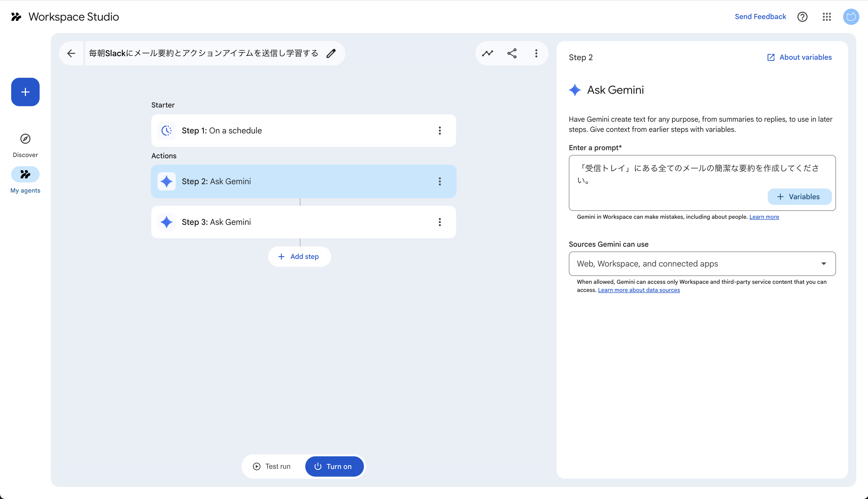Open the activity chart icon
Screen dimensions: 868x499
[487, 53]
